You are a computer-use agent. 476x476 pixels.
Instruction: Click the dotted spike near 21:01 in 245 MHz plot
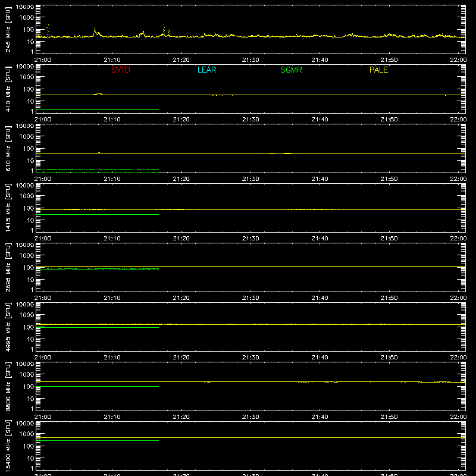tap(48, 30)
